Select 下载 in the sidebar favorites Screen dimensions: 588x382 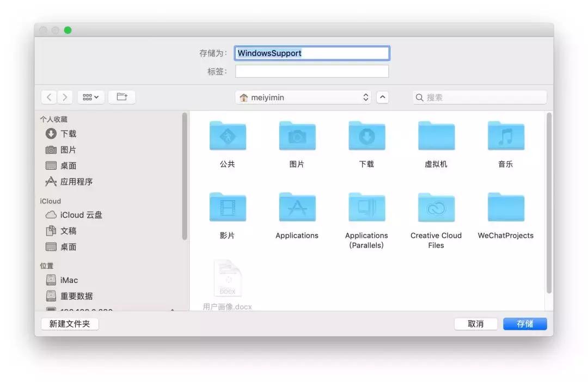[68, 134]
